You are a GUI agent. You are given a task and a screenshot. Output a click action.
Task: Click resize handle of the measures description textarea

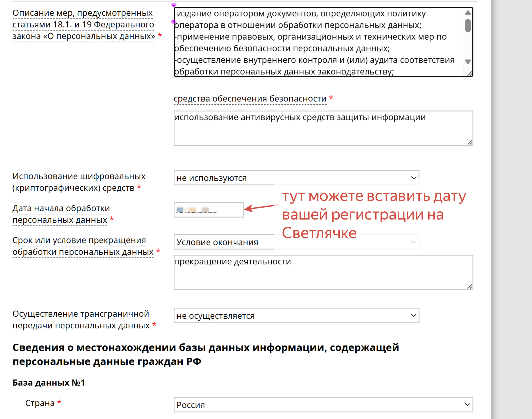click(469, 74)
